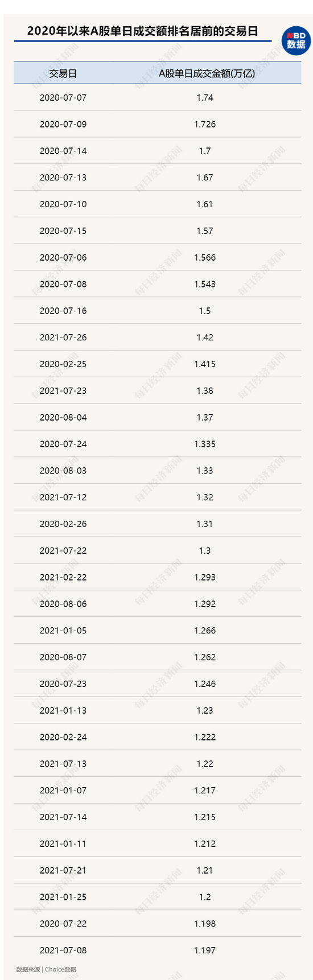Click the 1.74 value cell
This screenshot has height=980, width=313.
coord(205,97)
